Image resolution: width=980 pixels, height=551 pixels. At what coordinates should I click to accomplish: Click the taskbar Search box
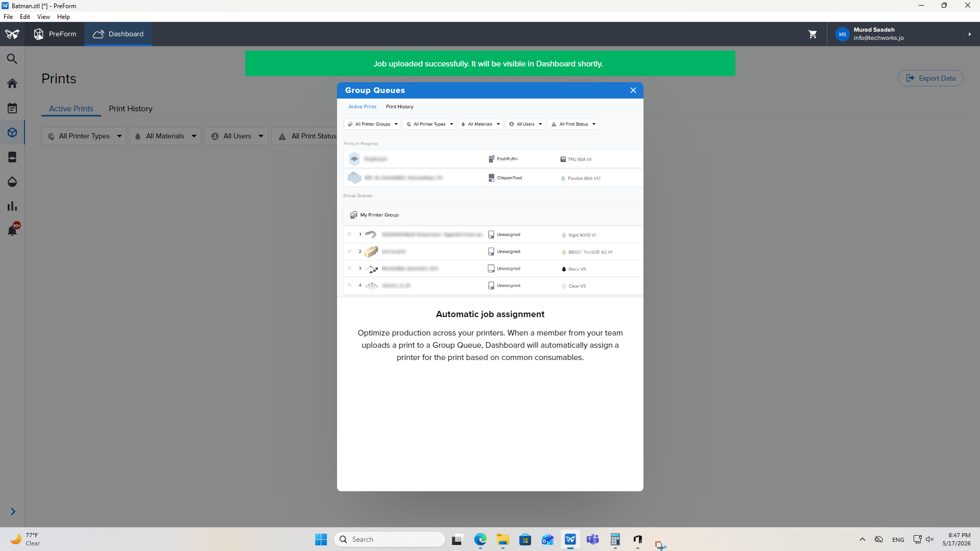[390, 540]
